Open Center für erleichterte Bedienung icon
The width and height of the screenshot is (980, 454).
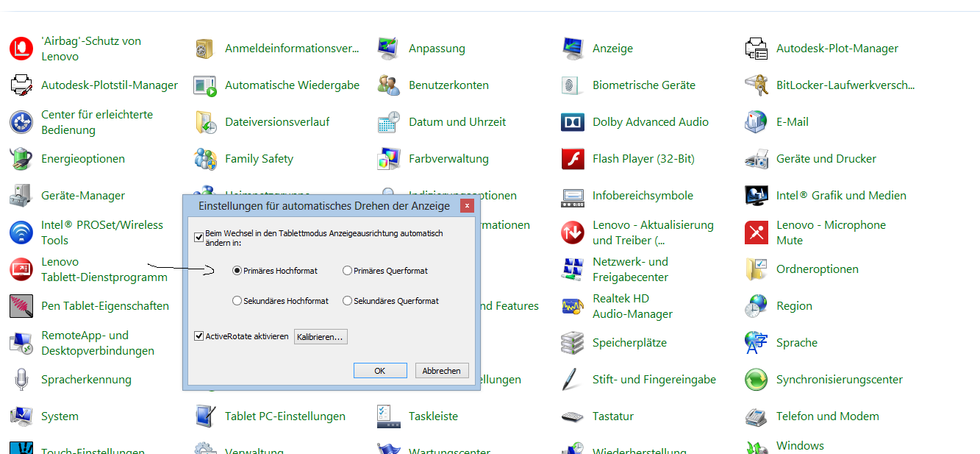tap(21, 122)
